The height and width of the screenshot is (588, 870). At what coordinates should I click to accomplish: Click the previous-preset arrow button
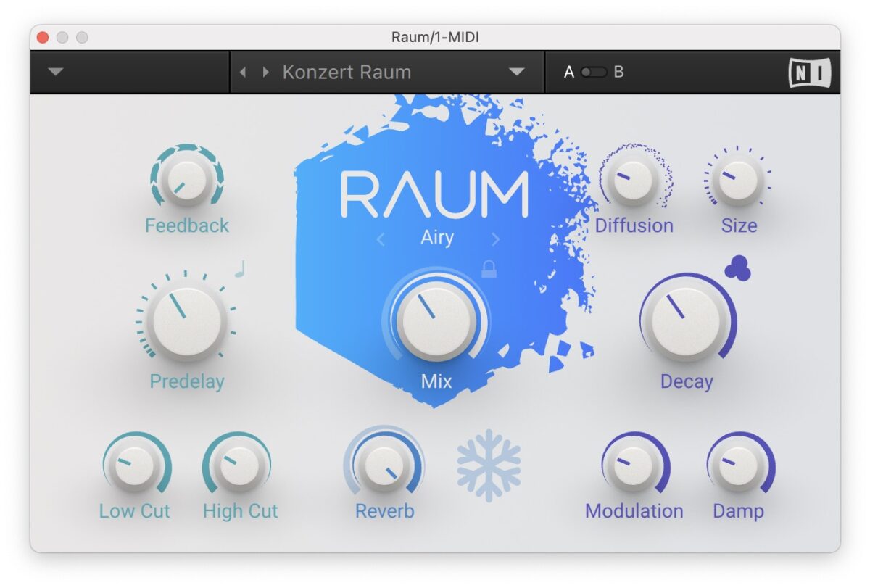click(x=243, y=72)
